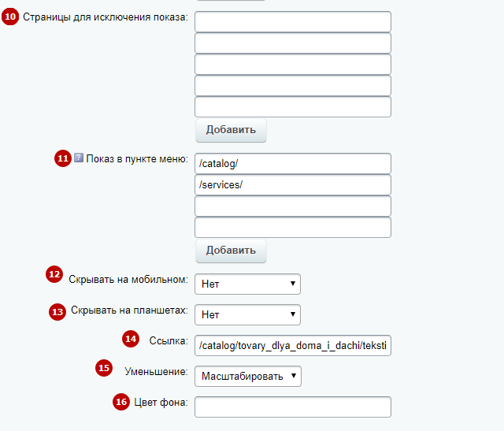
Task: Open the "Скрывать на мобильном" dropdown
Action: 247,284
